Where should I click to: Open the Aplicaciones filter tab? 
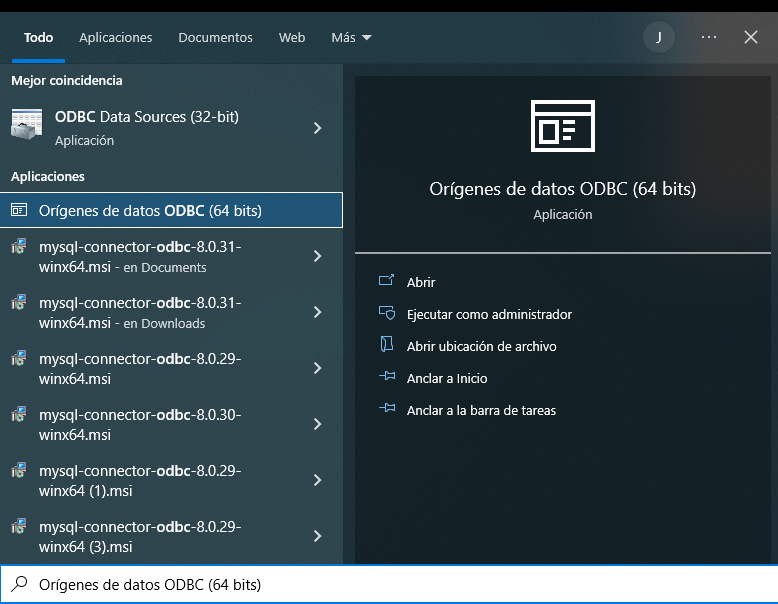(x=116, y=38)
